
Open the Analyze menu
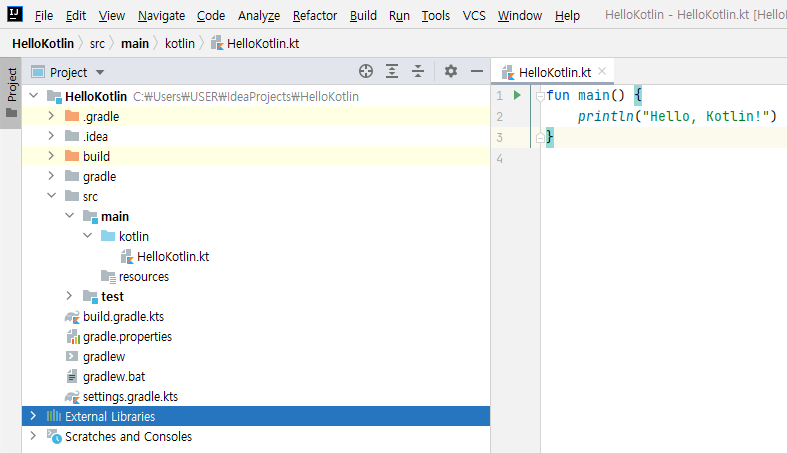click(259, 16)
